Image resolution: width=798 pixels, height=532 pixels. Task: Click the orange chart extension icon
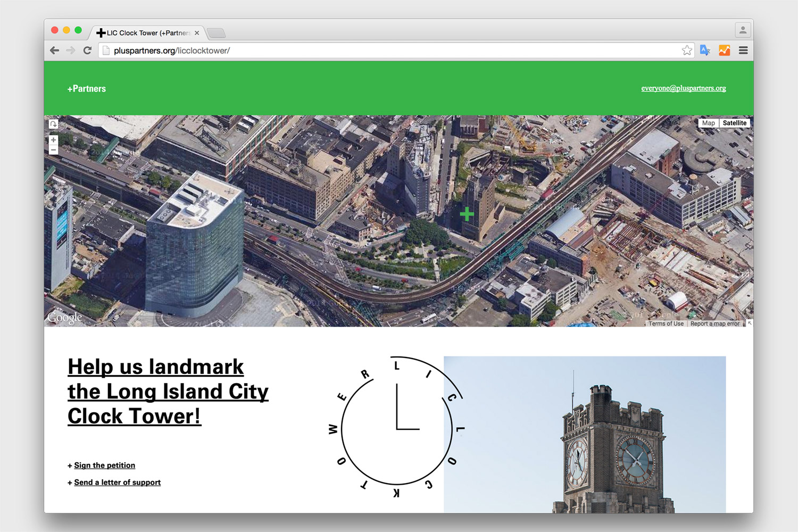724,51
